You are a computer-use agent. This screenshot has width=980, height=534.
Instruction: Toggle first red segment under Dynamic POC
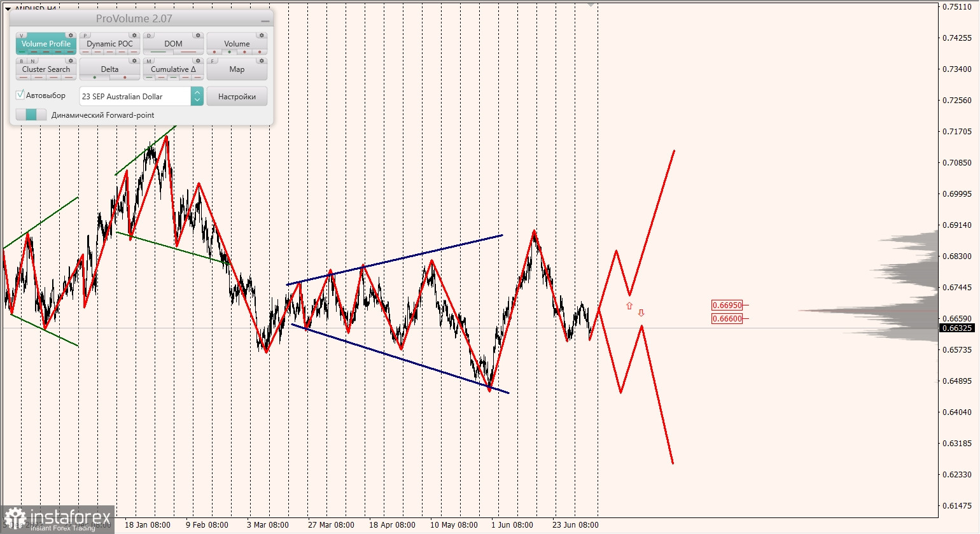pyautogui.click(x=86, y=52)
